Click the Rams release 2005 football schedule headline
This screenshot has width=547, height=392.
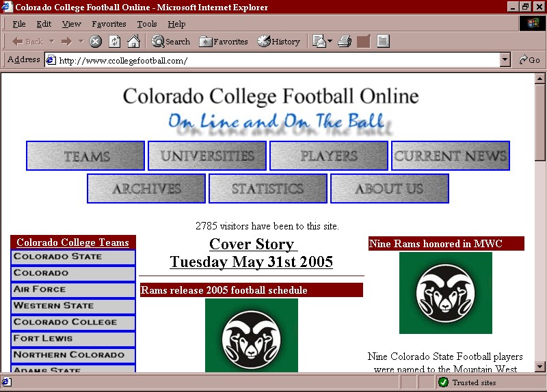(x=224, y=290)
